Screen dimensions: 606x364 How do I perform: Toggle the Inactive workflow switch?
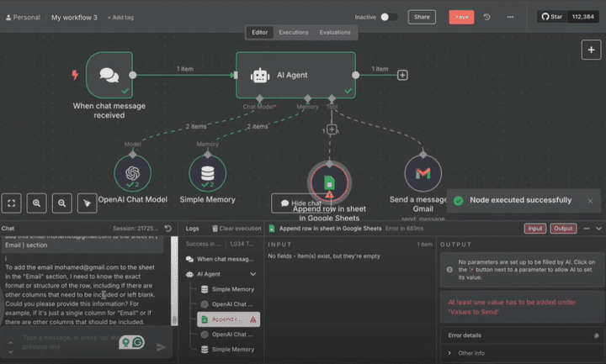pos(388,17)
